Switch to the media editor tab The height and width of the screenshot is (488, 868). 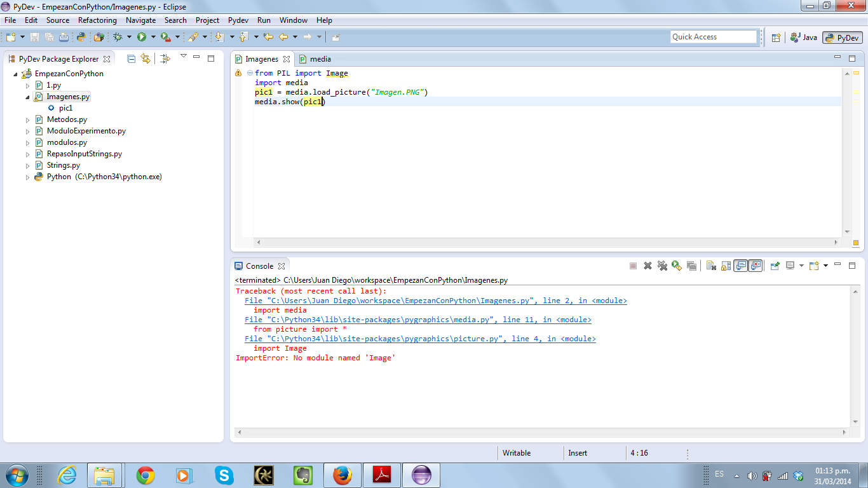[x=320, y=59]
